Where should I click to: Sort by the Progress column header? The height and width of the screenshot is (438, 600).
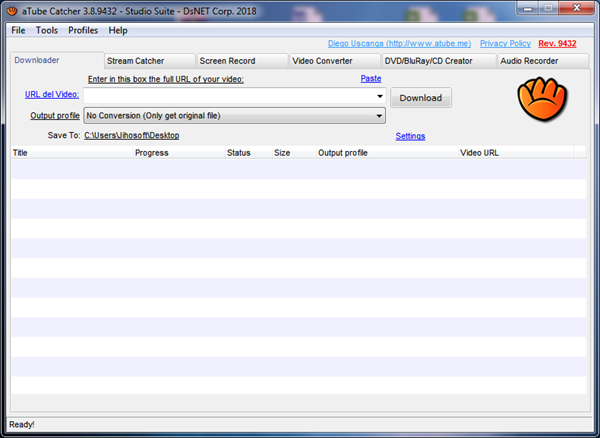click(179, 153)
